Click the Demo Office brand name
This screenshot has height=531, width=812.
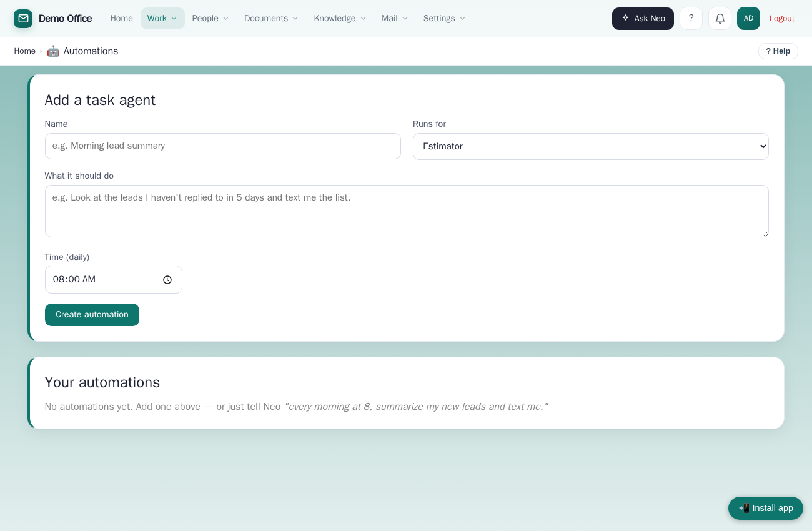coord(65,19)
